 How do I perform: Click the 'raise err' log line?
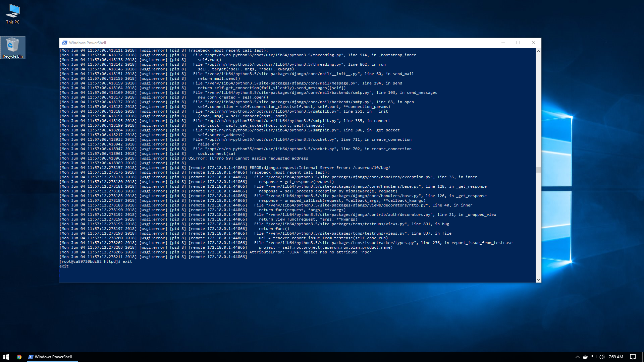208,144
